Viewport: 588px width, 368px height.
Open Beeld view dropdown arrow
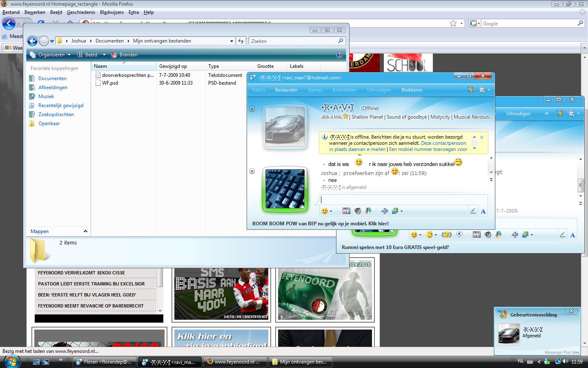click(x=104, y=55)
